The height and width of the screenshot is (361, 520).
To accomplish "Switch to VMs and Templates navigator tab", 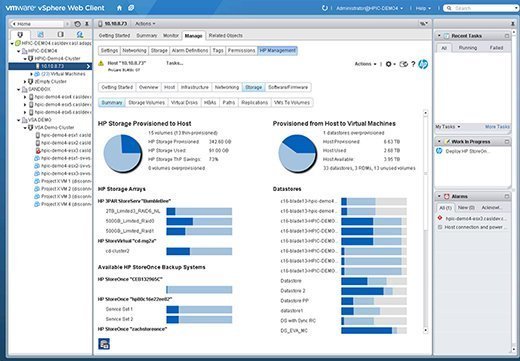I will [x=40, y=34].
